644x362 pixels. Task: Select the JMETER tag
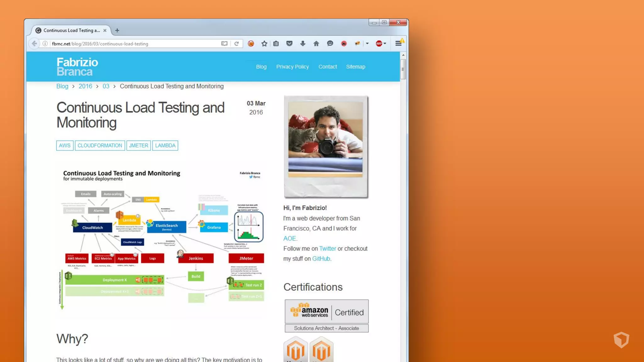(x=139, y=145)
